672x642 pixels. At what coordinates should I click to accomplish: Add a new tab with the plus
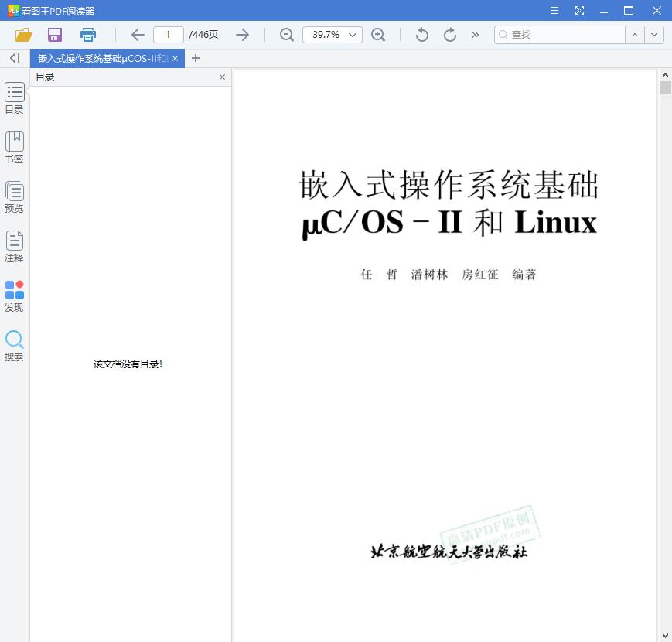pos(196,58)
